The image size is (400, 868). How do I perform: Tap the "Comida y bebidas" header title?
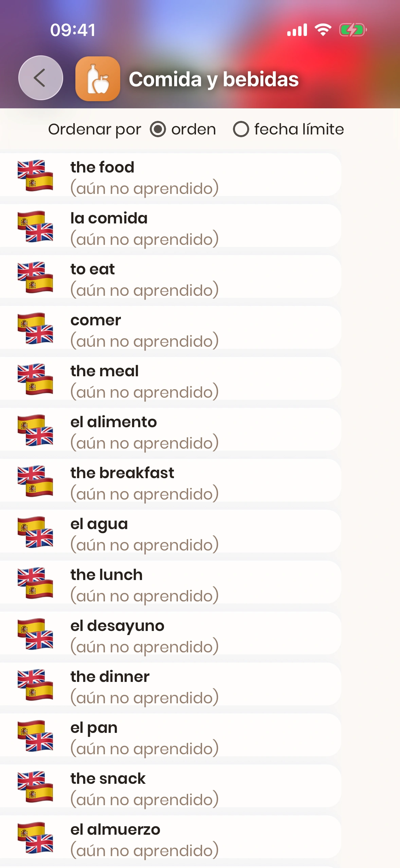point(214,79)
